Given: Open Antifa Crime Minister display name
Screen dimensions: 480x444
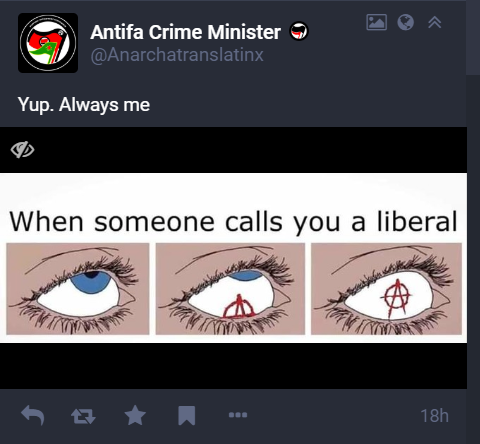Looking at the screenshot, I should click(x=186, y=32).
